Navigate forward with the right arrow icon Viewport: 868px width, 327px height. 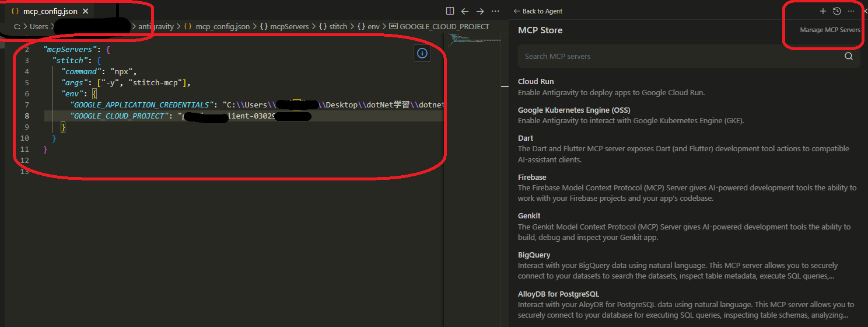pos(480,11)
